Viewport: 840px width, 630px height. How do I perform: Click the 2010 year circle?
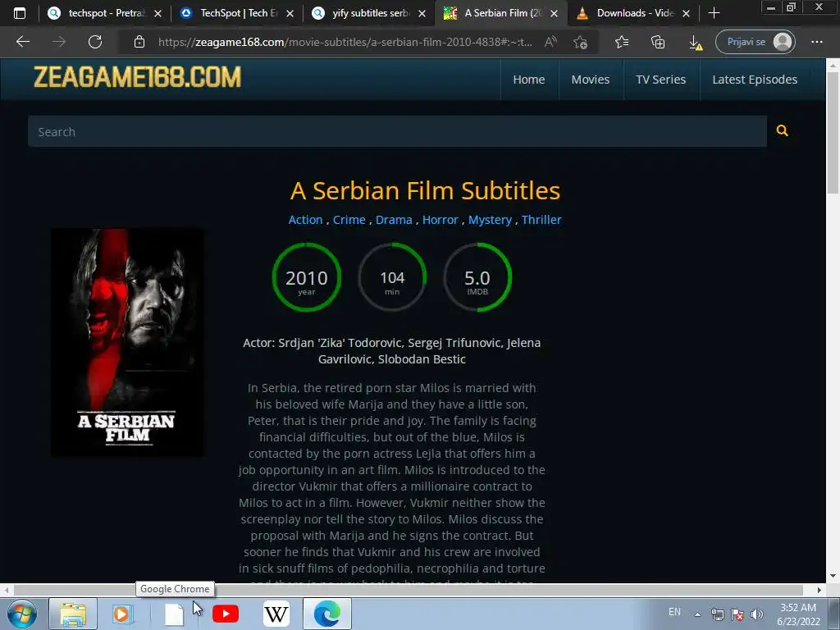(x=307, y=277)
